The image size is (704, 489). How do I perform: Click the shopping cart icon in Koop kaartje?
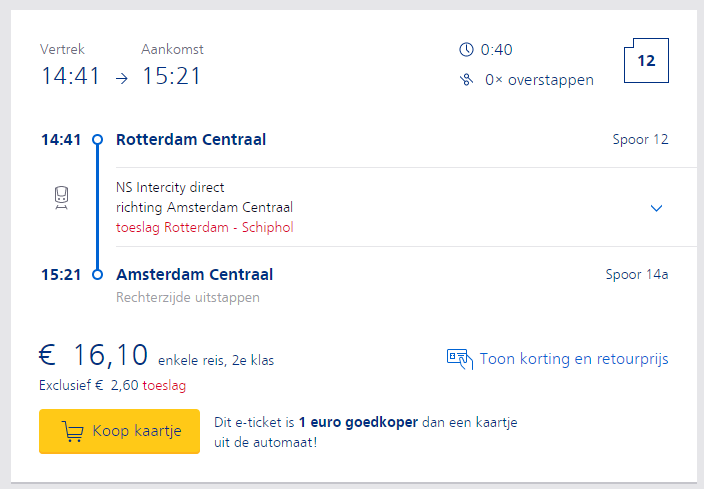click(72, 432)
